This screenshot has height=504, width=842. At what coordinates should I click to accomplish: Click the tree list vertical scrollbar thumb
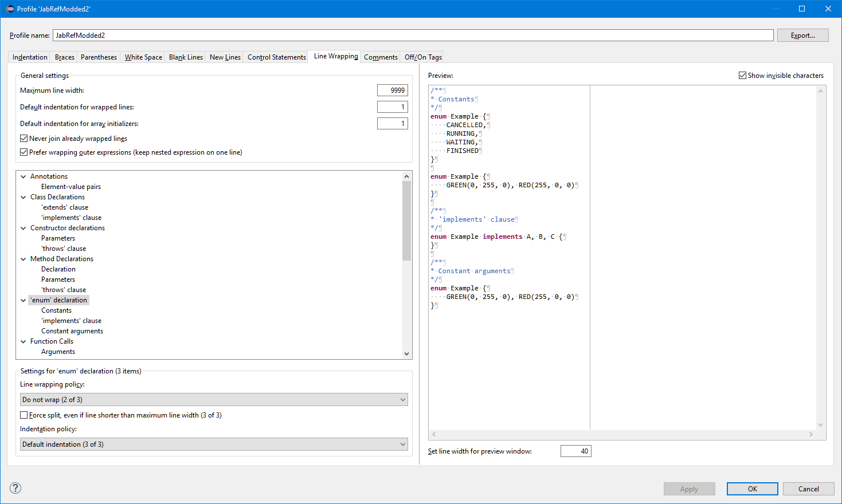coord(407,221)
